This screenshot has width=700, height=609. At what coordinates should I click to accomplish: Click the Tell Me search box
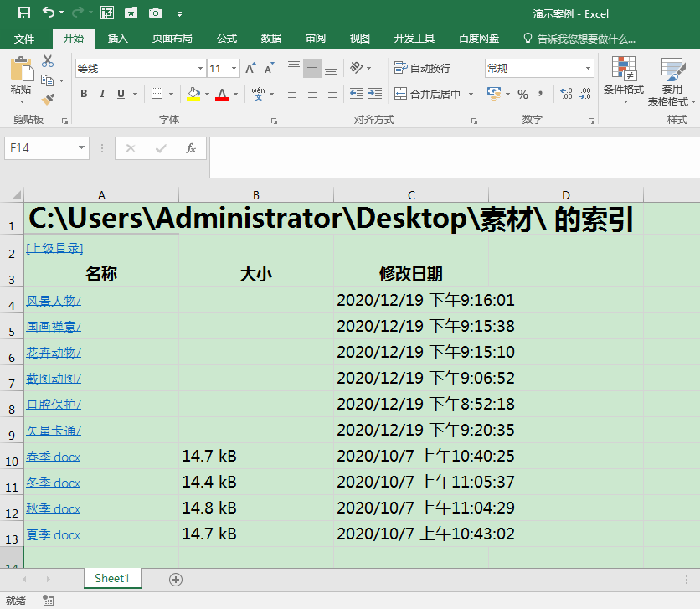coord(579,39)
